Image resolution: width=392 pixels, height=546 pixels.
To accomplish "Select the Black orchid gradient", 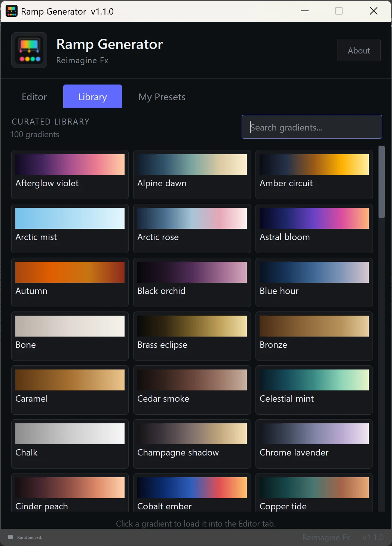I will pos(192,282).
